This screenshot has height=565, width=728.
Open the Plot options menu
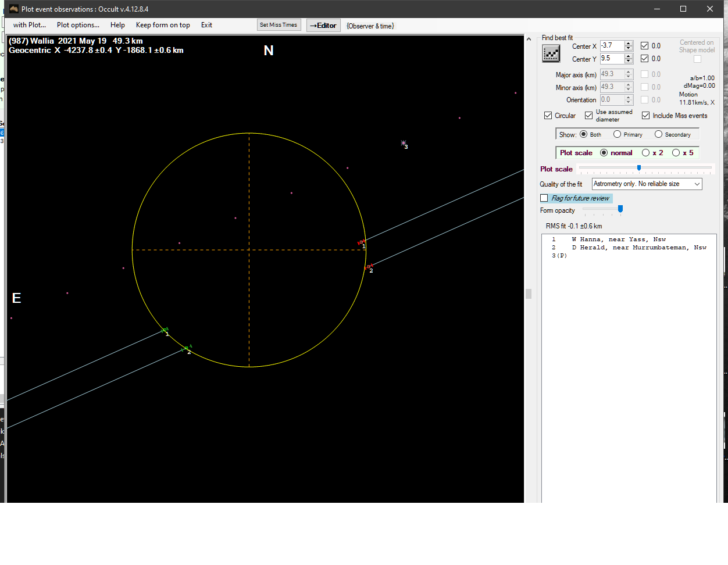coord(78,25)
